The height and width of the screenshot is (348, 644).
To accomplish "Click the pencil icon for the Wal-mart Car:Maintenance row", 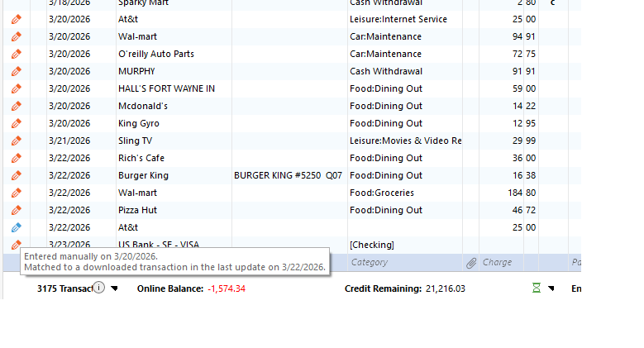I will coord(16,36).
